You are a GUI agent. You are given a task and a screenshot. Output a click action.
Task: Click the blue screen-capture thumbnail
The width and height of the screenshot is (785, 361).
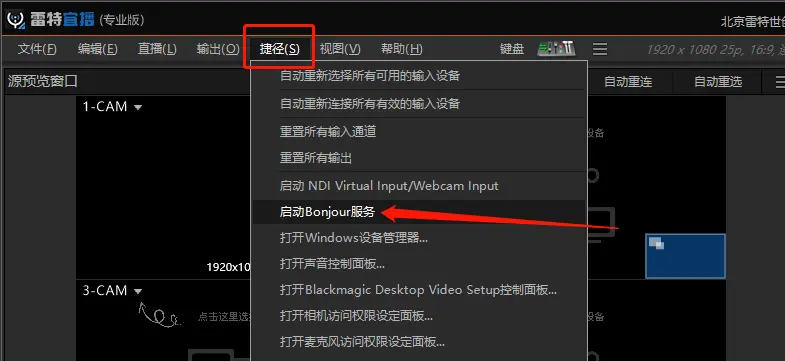pos(685,256)
